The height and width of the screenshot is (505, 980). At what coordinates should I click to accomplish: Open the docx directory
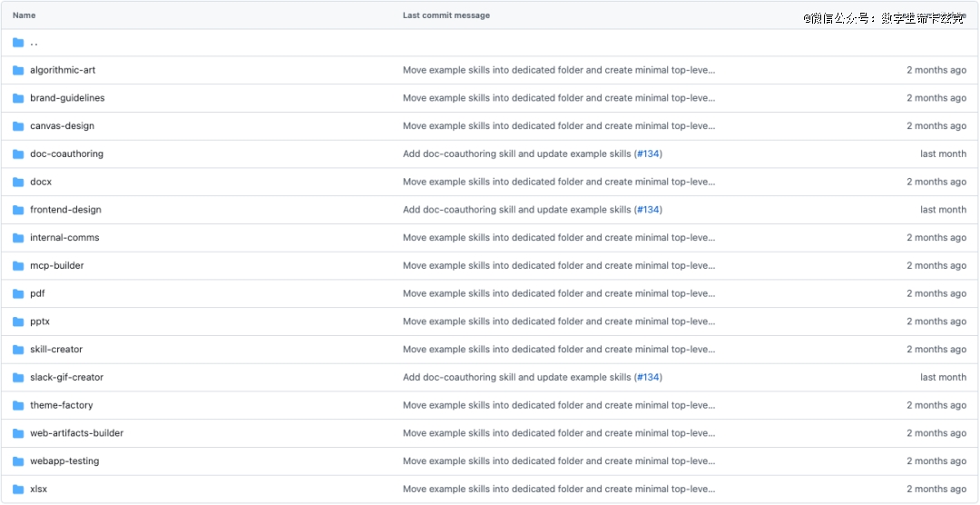point(41,182)
